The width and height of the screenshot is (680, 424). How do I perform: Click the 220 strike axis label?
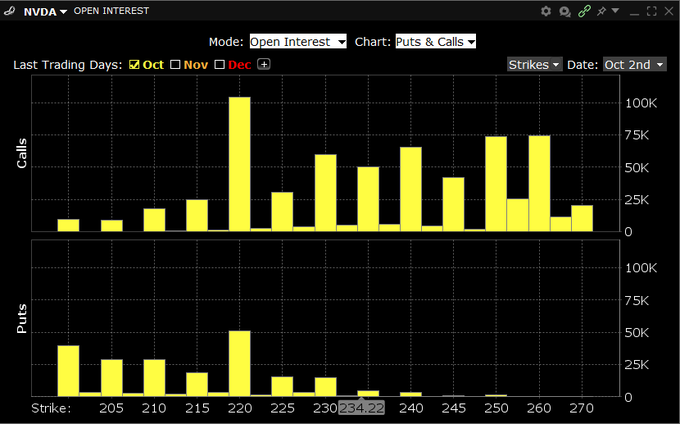(240, 408)
